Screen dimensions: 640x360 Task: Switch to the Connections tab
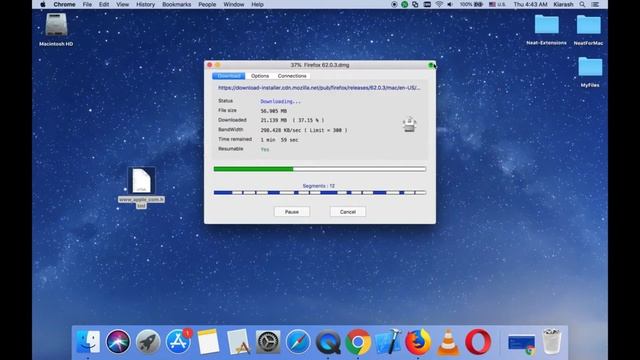click(x=292, y=76)
